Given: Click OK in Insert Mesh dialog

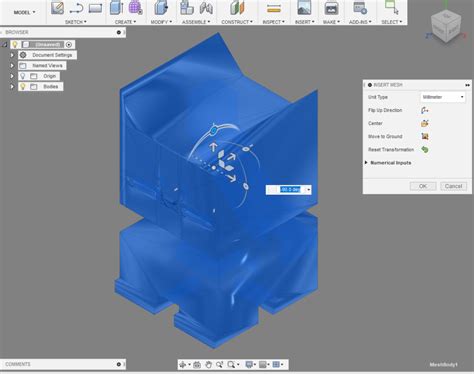Looking at the screenshot, I should [x=423, y=186].
